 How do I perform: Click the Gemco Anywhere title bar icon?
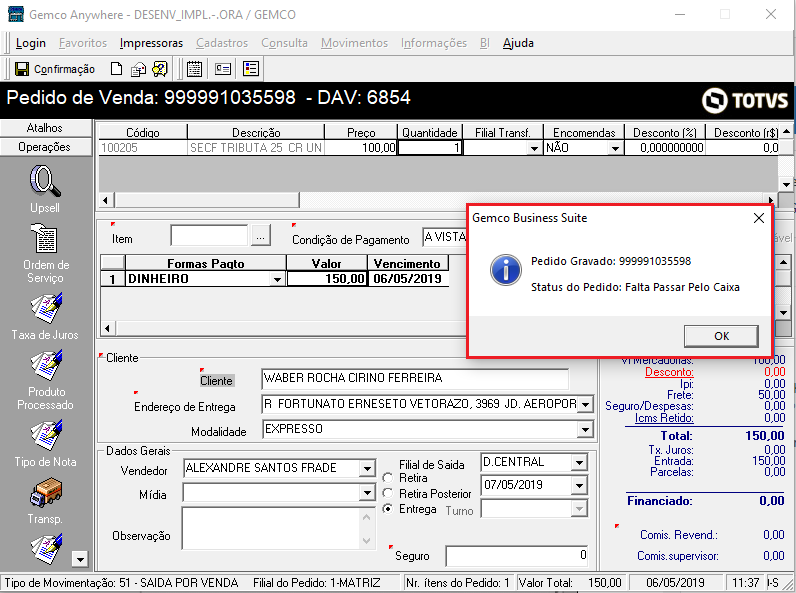coord(16,14)
